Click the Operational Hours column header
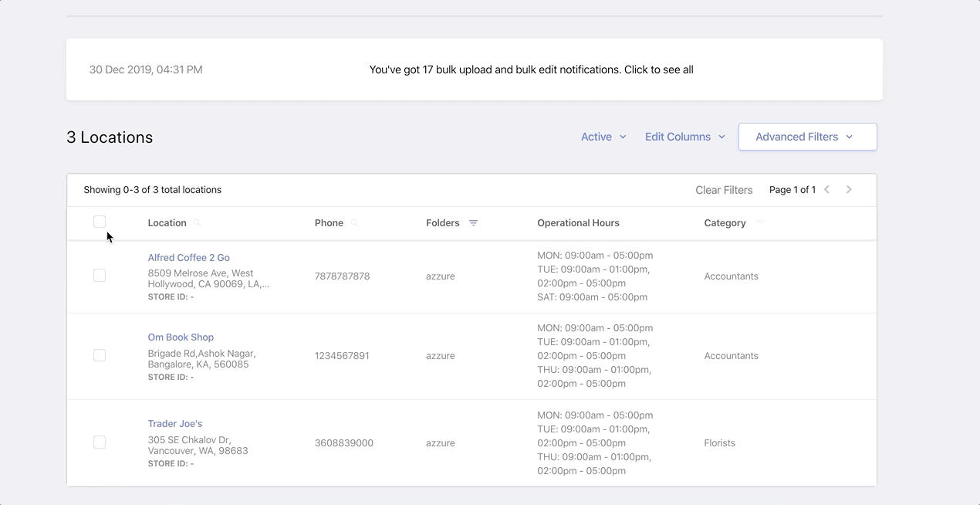Viewport: 980px width, 505px height. click(578, 223)
